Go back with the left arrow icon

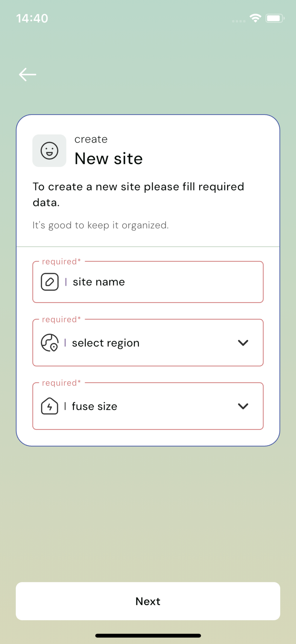pos(27,75)
